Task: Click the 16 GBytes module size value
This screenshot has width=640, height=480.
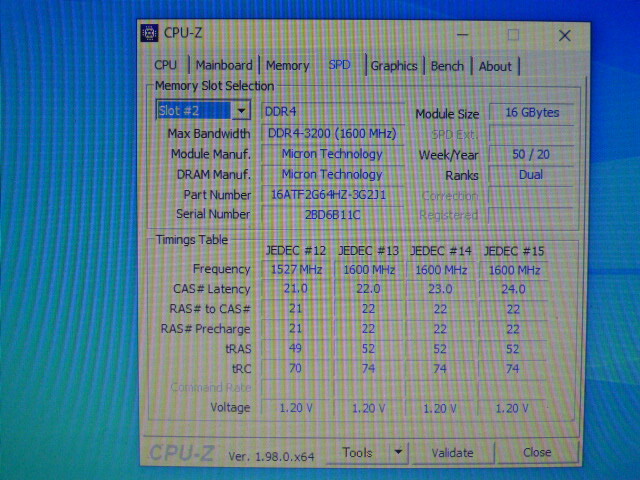Action: pyautogui.click(x=531, y=113)
